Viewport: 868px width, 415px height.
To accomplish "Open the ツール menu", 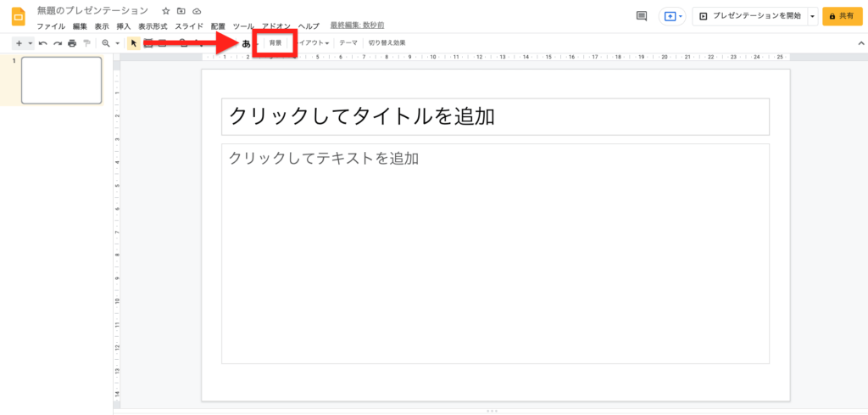I will (x=243, y=26).
